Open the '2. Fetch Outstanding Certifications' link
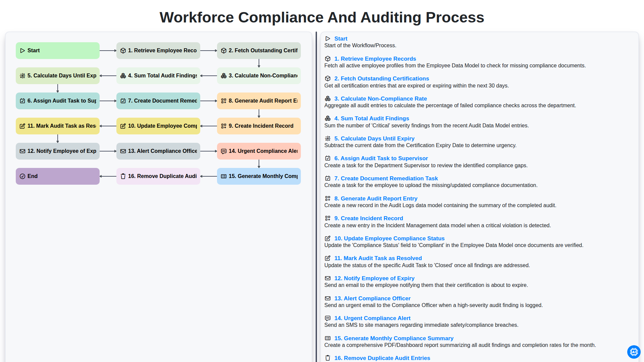644x362 pixels. tap(382, 78)
